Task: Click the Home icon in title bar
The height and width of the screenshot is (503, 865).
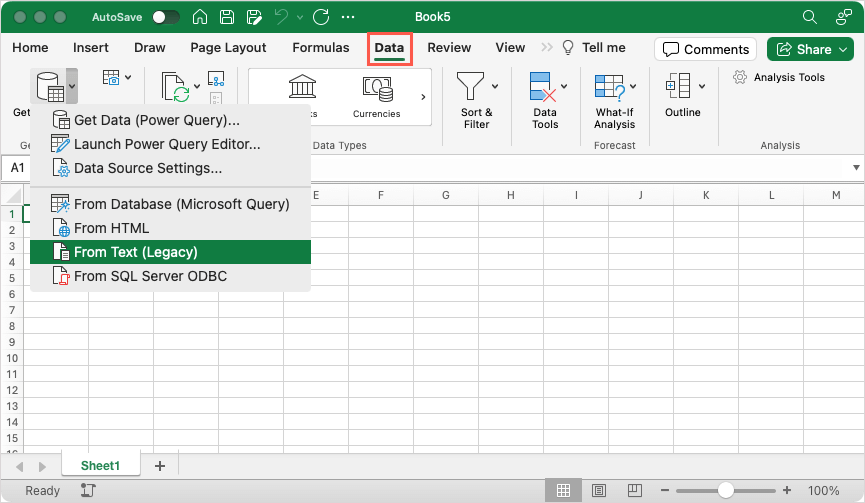Action: pyautogui.click(x=200, y=17)
